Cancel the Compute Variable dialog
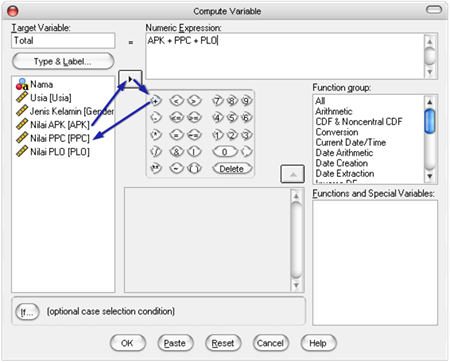The height and width of the screenshot is (363, 450). [x=271, y=343]
